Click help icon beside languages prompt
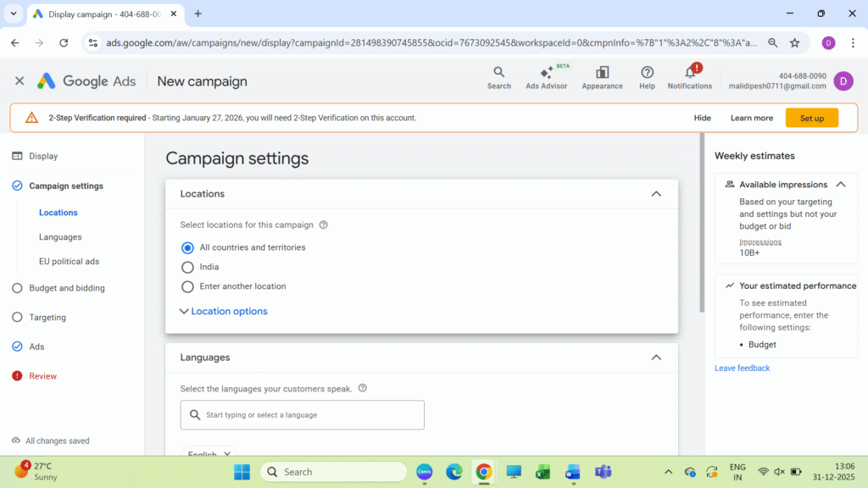This screenshot has height=488, width=868. [363, 388]
